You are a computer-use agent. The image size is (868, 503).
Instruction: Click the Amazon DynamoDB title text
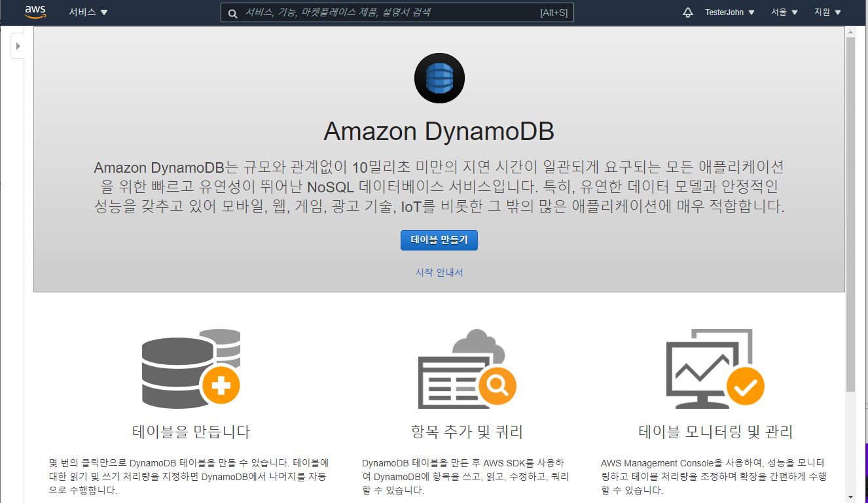pyautogui.click(x=439, y=131)
